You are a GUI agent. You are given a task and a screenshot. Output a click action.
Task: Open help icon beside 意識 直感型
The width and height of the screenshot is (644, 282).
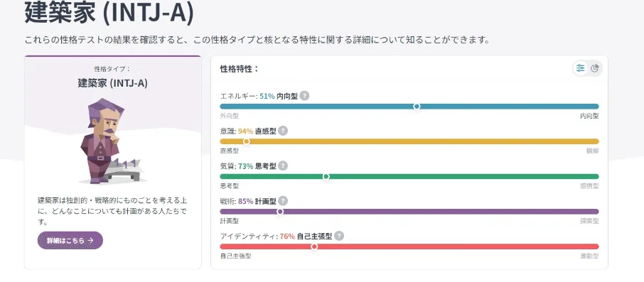[x=283, y=131]
